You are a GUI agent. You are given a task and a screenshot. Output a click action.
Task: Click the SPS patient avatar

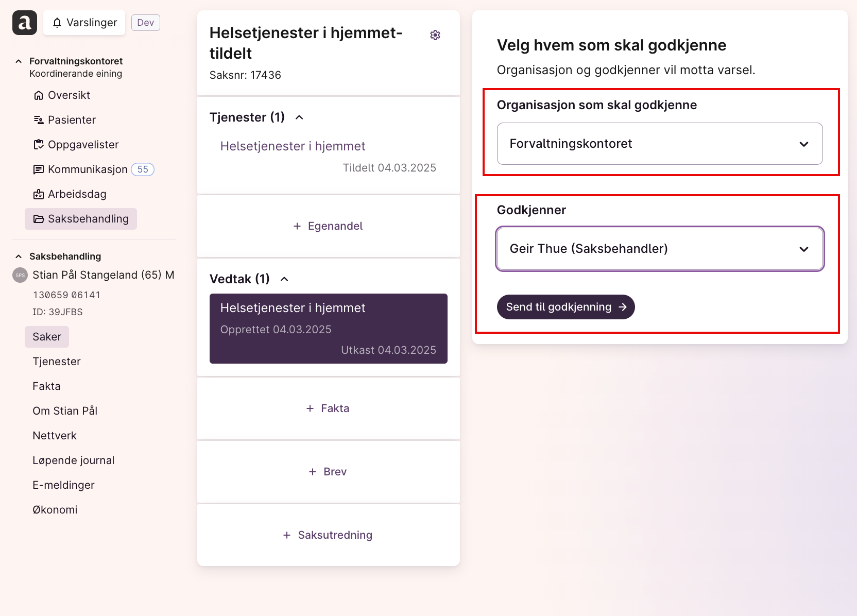(x=20, y=275)
